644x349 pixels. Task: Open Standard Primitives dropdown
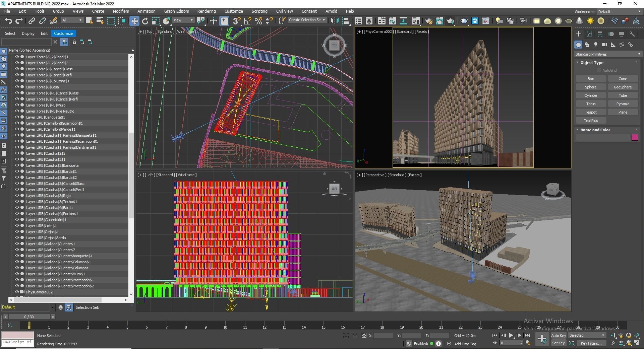pyautogui.click(x=607, y=54)
